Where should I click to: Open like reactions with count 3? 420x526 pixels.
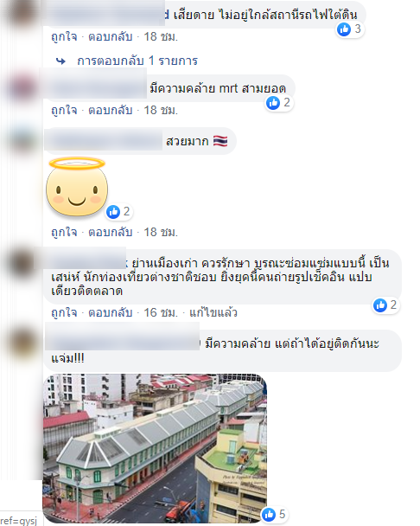tap(350, 29)
